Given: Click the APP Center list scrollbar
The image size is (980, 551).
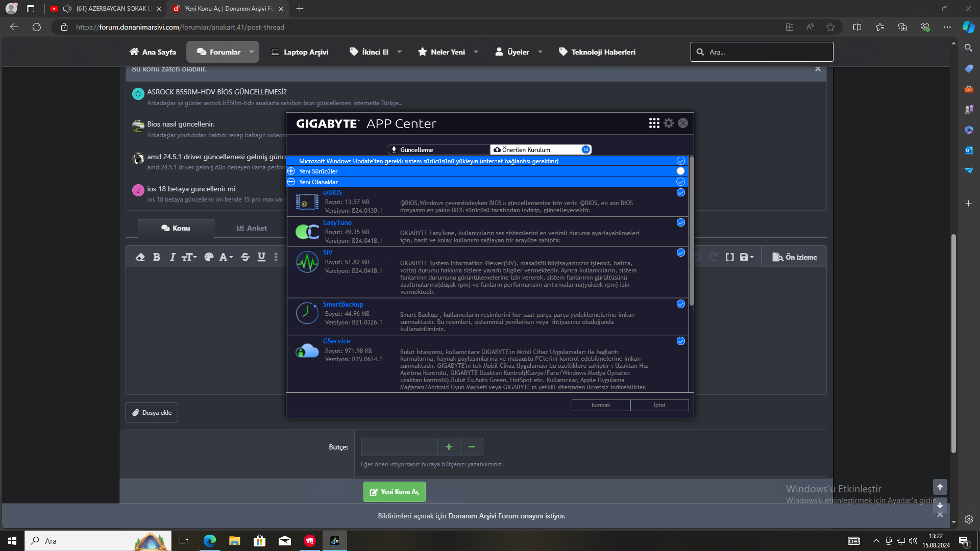Looking at the screenshot, I should point(692,231).
